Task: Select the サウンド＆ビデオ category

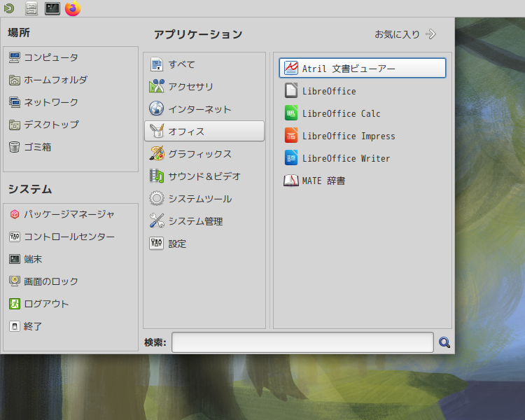Action: coord(204,176)
